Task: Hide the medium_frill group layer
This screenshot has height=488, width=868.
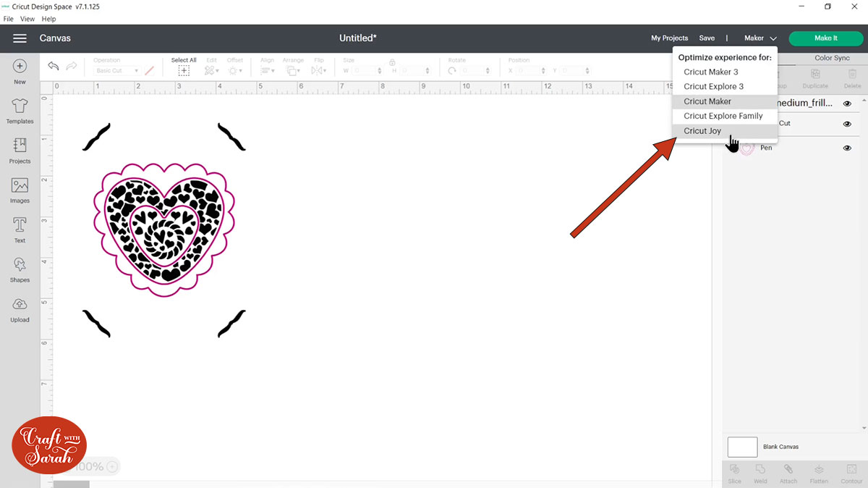Action: [x=847, y=104]
